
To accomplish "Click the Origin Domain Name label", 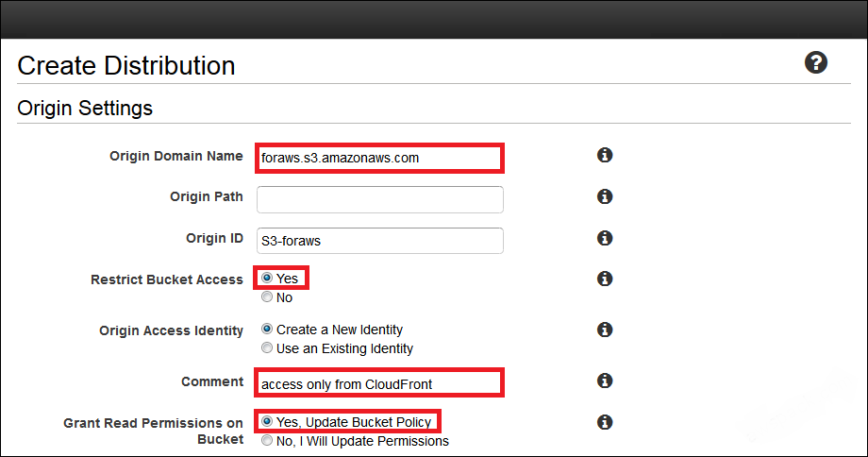I will point(176,156).
